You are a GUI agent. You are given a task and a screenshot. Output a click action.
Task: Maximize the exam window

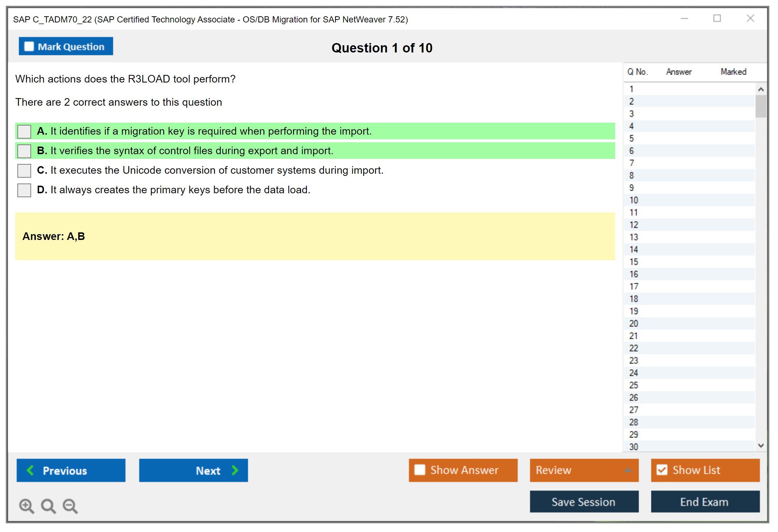pyautogui.click(x=717, y=18)
